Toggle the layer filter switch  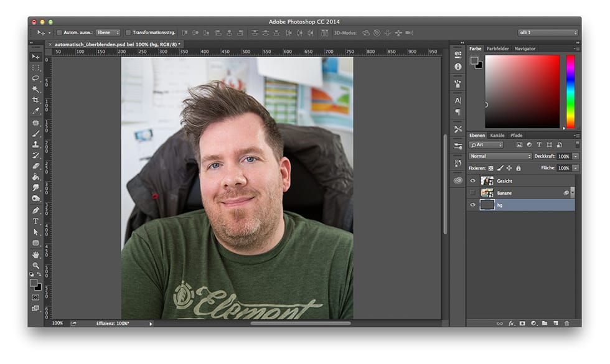578,144
